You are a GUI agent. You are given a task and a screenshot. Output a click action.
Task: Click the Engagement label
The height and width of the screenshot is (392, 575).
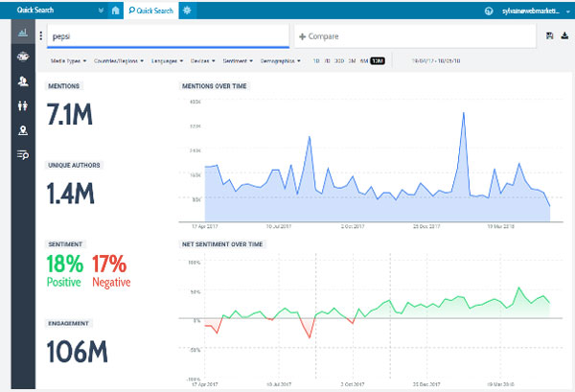(68, 323)
